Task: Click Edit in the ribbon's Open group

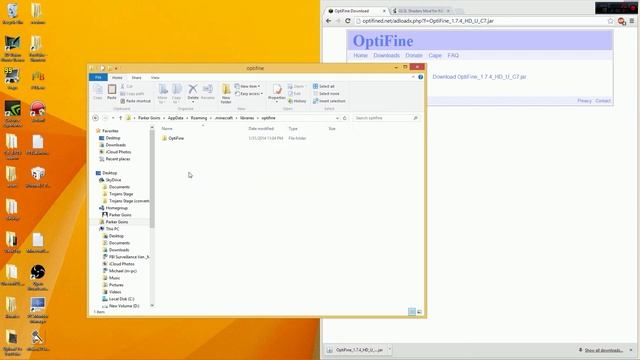Action: [x=294, y=93]
